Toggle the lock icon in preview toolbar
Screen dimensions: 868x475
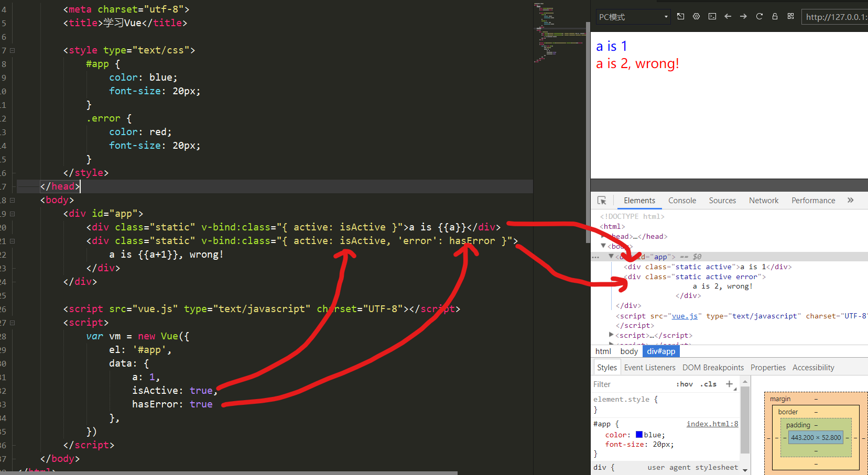[x=775, y=16]
